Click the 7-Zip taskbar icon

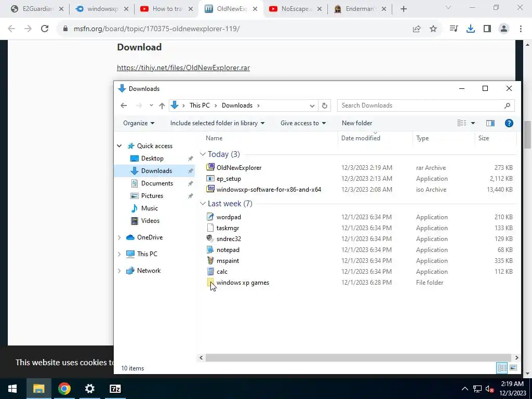[x=115, y=389]
